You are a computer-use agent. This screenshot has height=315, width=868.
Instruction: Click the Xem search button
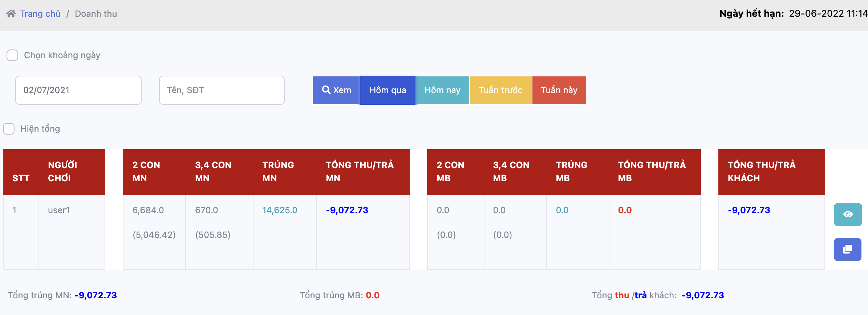[336, 90]
